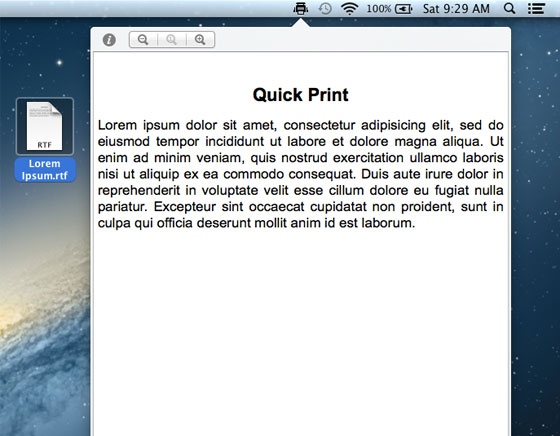Image resolution: width=560 pixels, height=436 pixels.
Task: Click the info button in preview popover
Action: tap(109, 40)
